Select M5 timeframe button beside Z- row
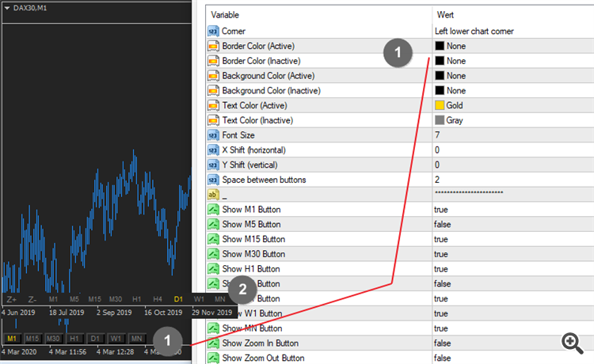This screenshot has height=364, width=594. click(74, 299)
